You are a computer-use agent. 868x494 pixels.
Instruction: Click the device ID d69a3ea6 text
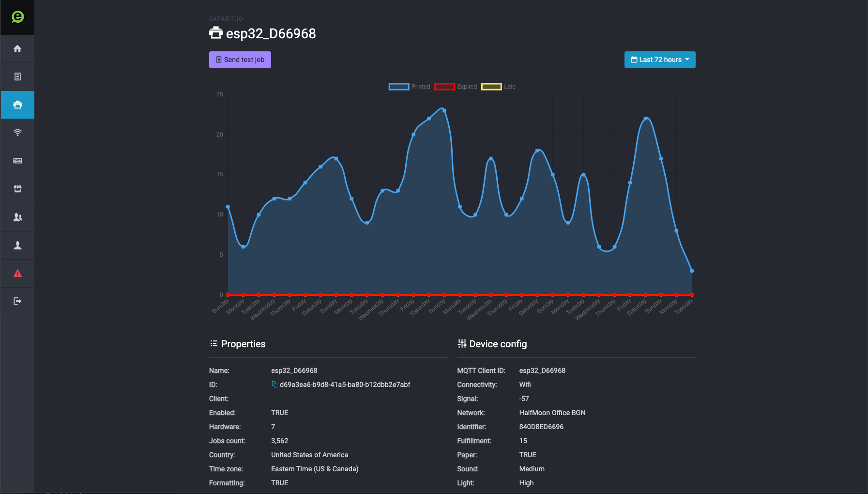[x=345, y=385]
